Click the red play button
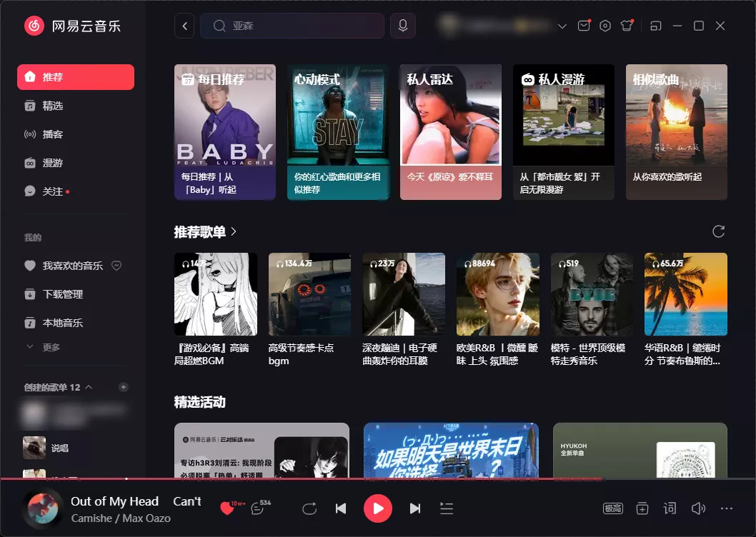Image resolution: width=756 pixels, height=537 pixels. 377,508
